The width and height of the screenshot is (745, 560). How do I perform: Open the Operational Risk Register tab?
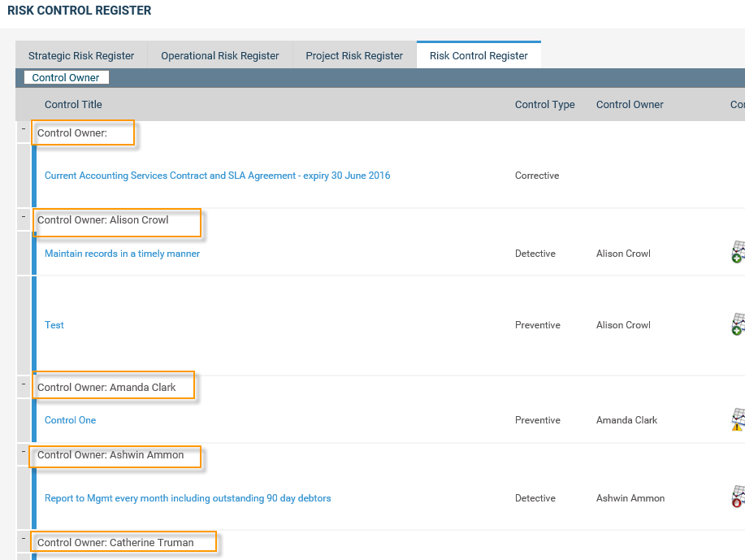[219, 56]
